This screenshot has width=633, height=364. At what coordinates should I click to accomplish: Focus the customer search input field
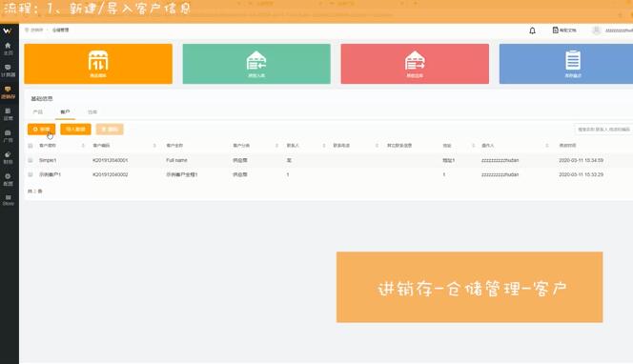click(603, 130)
